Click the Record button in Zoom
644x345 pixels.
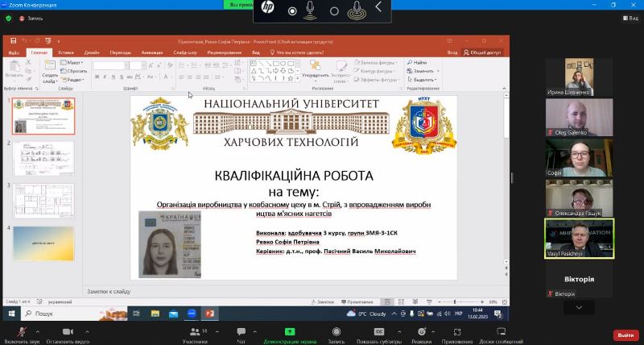[x=336, y=334]
